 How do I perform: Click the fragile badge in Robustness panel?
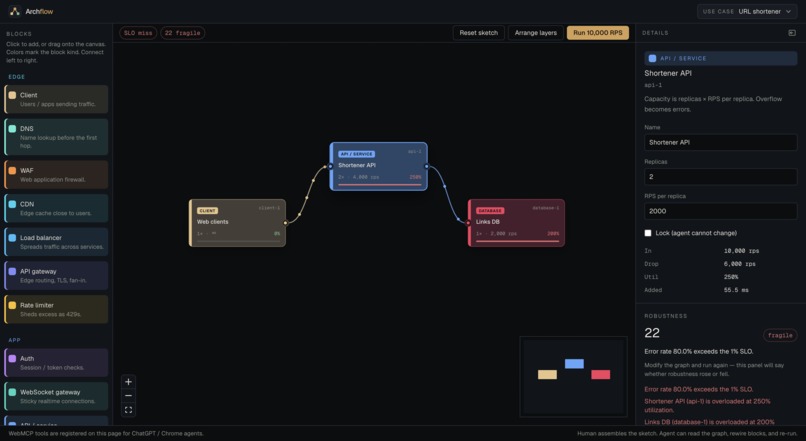click(780, 335)
